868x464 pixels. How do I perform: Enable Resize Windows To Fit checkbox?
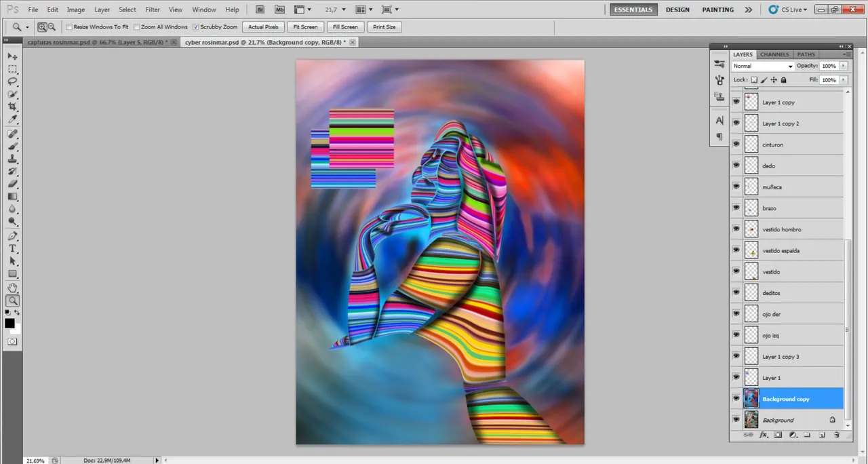pos(69,27)
